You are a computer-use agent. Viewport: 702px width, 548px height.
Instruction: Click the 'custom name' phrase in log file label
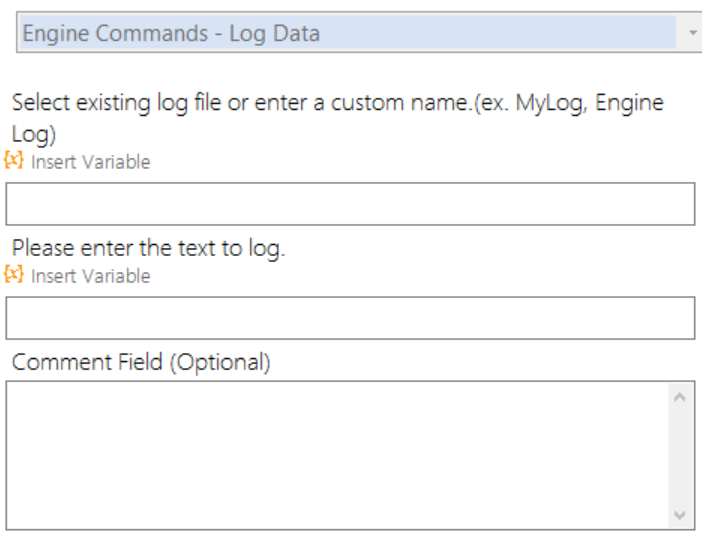399,103
